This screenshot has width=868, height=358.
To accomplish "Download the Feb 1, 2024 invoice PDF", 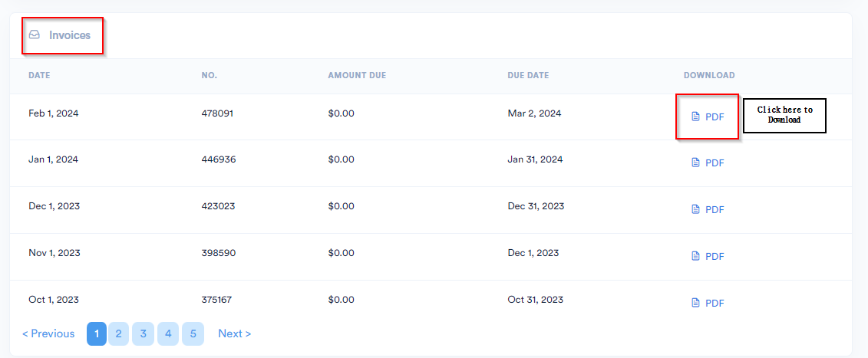I will pyautogui.click(x=708, y=117).
